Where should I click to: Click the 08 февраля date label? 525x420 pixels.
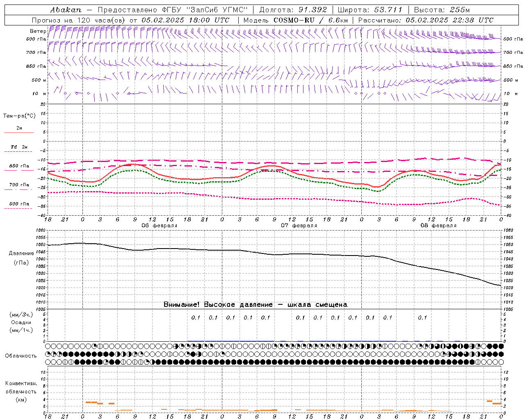[438, 226]
